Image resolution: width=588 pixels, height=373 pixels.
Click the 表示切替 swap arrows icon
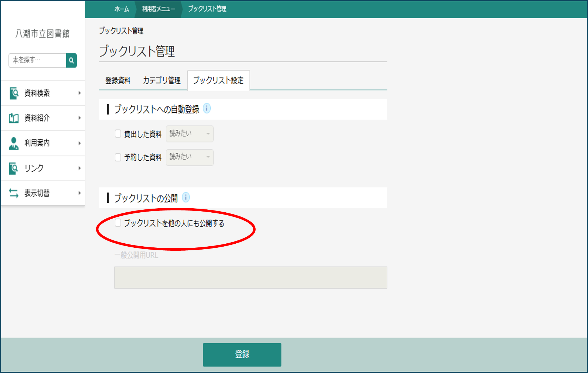[13, 193]
